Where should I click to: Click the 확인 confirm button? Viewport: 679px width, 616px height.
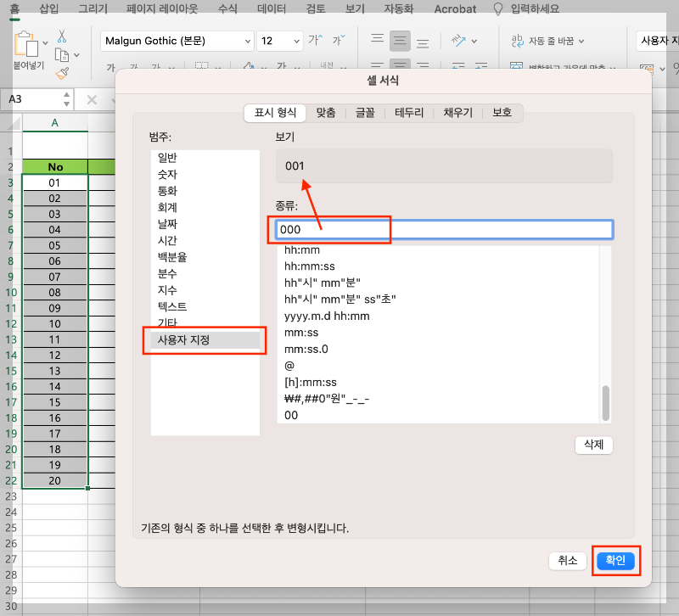[616, 561]
